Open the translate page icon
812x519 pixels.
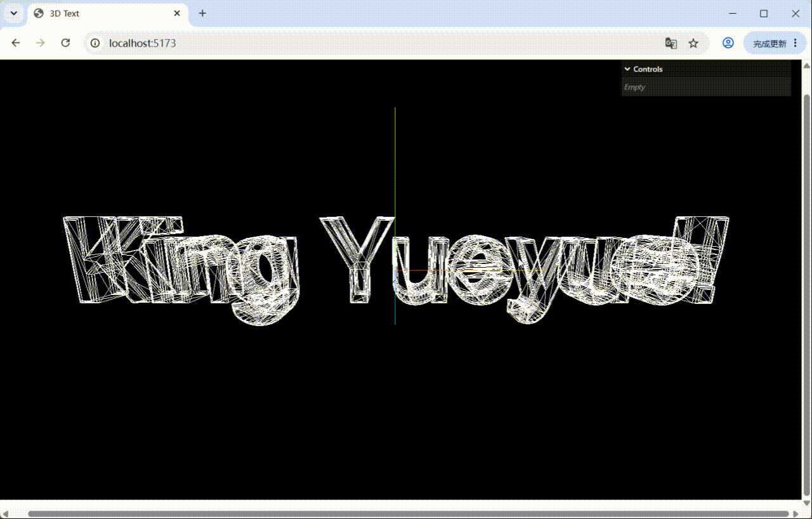point(671,43)
